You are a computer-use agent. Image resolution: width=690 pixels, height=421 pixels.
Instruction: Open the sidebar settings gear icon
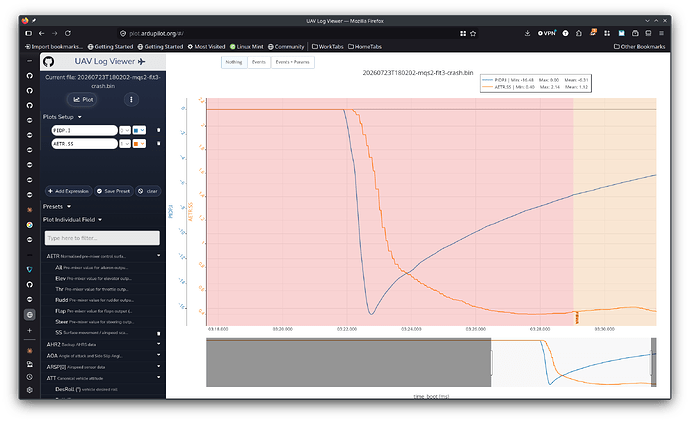coord(29,390)
